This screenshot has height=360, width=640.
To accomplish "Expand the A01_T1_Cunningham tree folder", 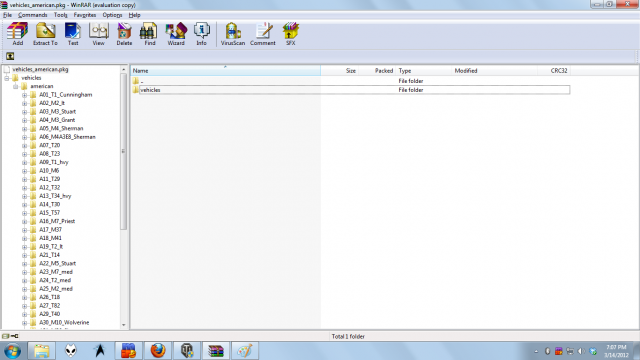I will tap(24, 95).
